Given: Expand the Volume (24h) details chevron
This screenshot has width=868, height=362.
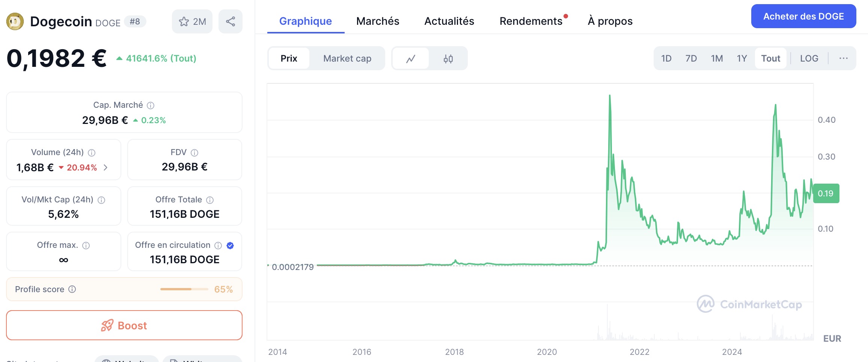Looking at the screenshot, I should pyautogui.click(x=105, y=167).
